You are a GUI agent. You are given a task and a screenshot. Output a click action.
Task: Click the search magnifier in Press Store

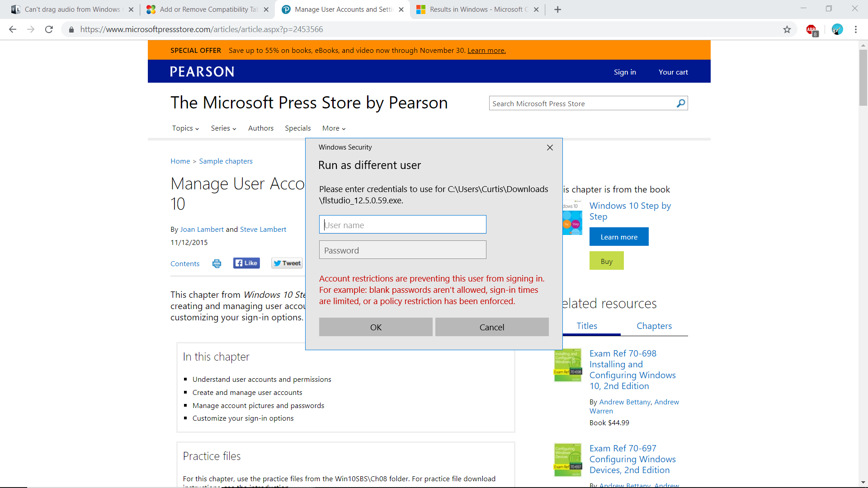point(681,103)
